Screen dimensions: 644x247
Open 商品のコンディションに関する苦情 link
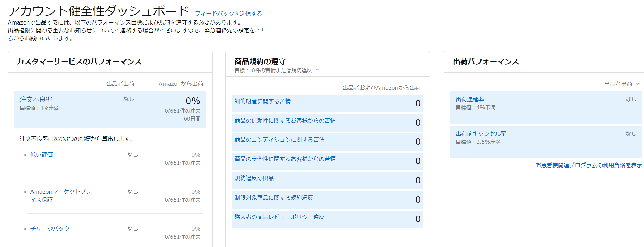pyautogui.click(x=279, y=140)
